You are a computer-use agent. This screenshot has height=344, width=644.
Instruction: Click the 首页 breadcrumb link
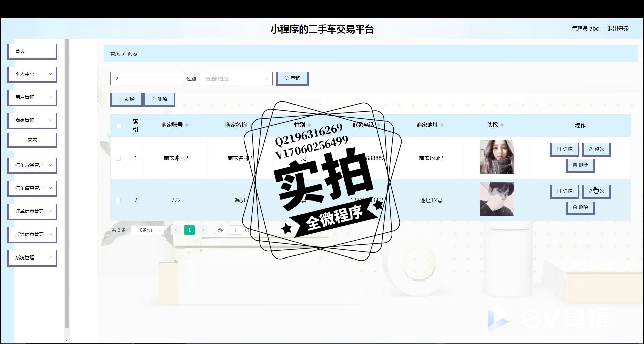[x=115, y=54]
